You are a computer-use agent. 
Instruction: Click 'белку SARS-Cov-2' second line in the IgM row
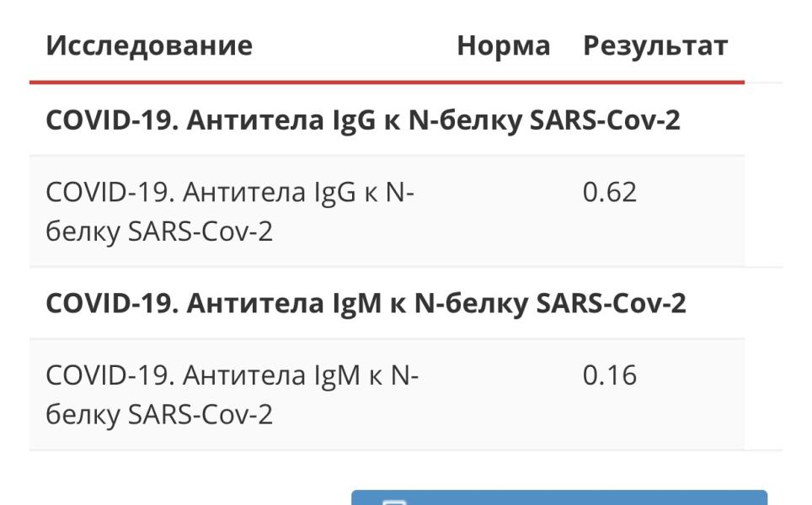[159, 414]
